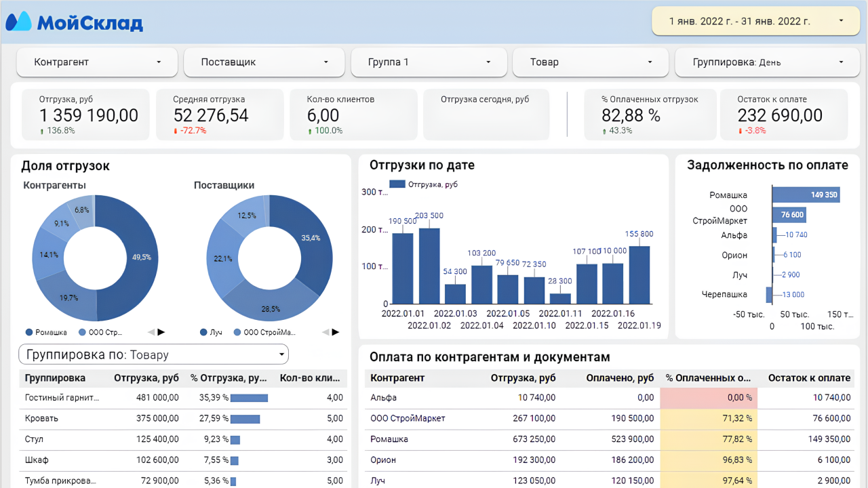Screen dimensions: 868x488
Task: Click Орион in payments table
Action: [383, 460]
